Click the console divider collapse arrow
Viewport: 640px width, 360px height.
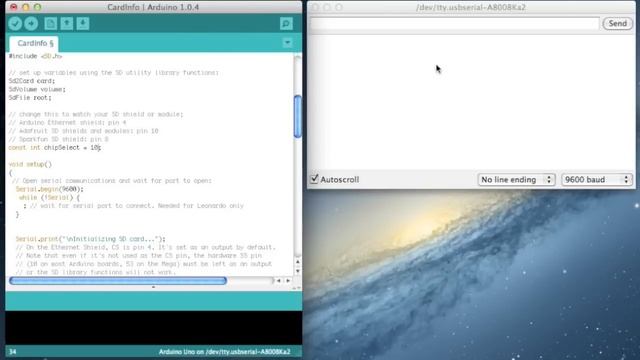[153, 287]
